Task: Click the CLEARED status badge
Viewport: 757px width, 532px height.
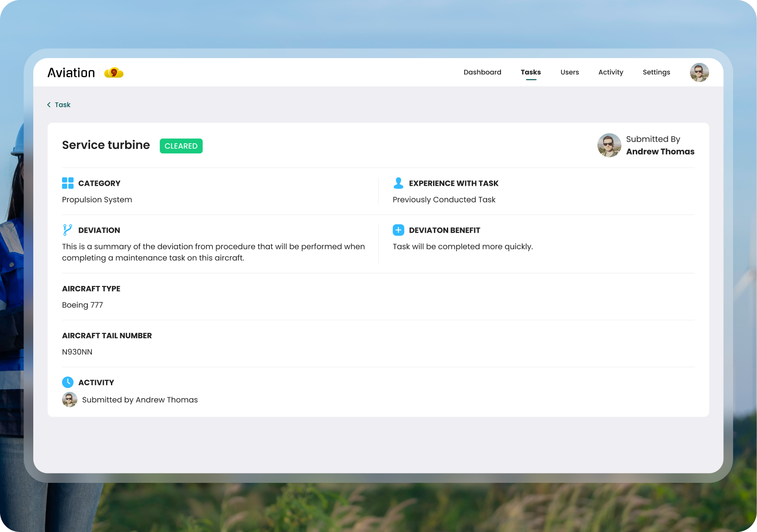Action: [181, 146]
